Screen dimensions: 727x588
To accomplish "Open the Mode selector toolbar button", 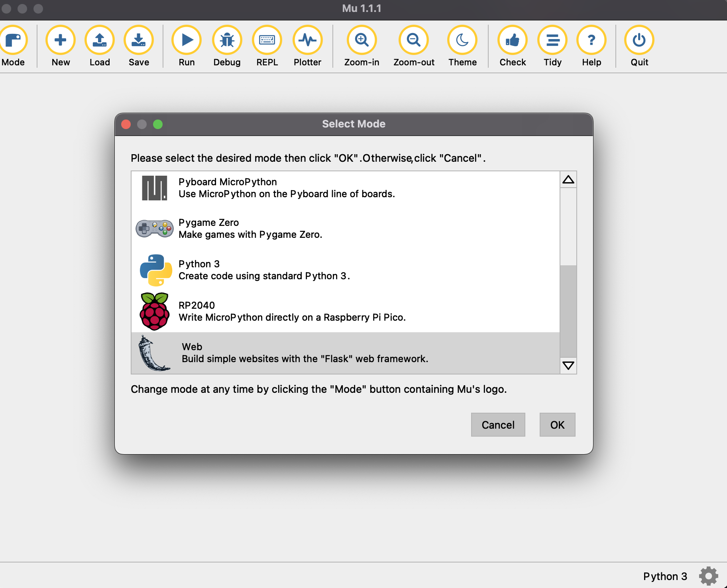I will pyautogui.click(x=13, y=46).
